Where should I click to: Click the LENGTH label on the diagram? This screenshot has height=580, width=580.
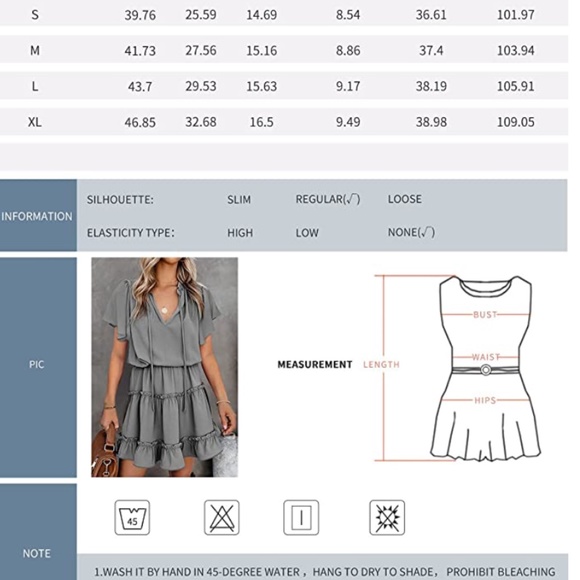pyautogui.click(x=381, y=365)
